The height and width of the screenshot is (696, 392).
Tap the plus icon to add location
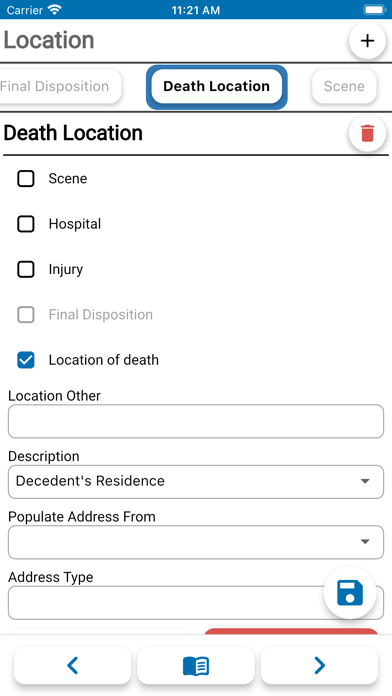pos(367,41)
